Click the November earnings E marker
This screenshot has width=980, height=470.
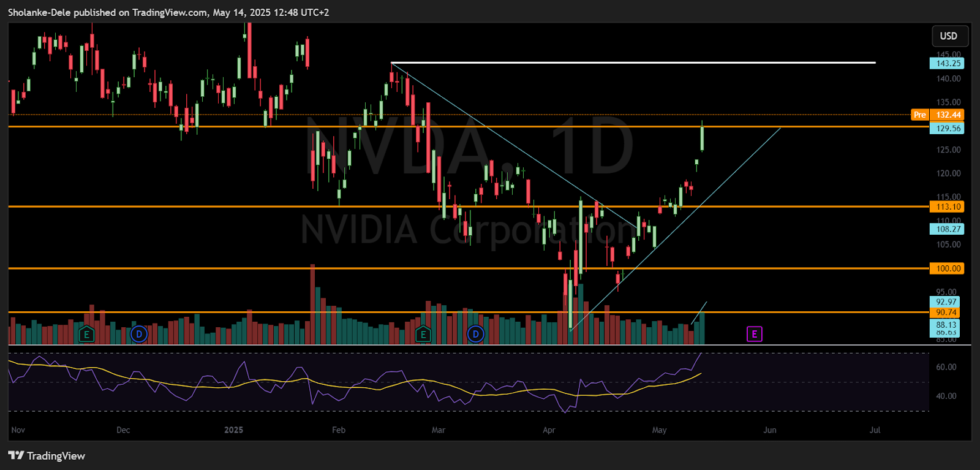(x=86, y=335)
